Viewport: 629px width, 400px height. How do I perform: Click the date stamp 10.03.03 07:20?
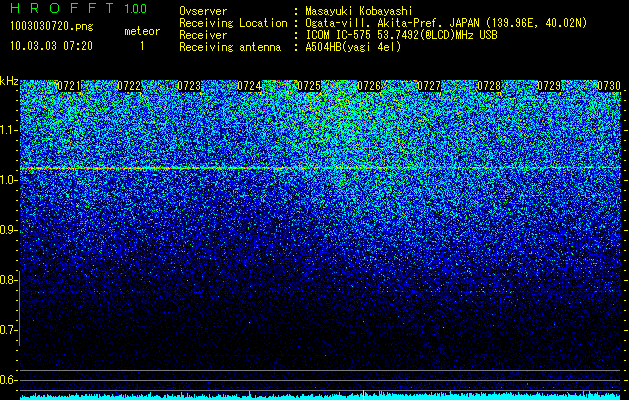click(51, 46)
